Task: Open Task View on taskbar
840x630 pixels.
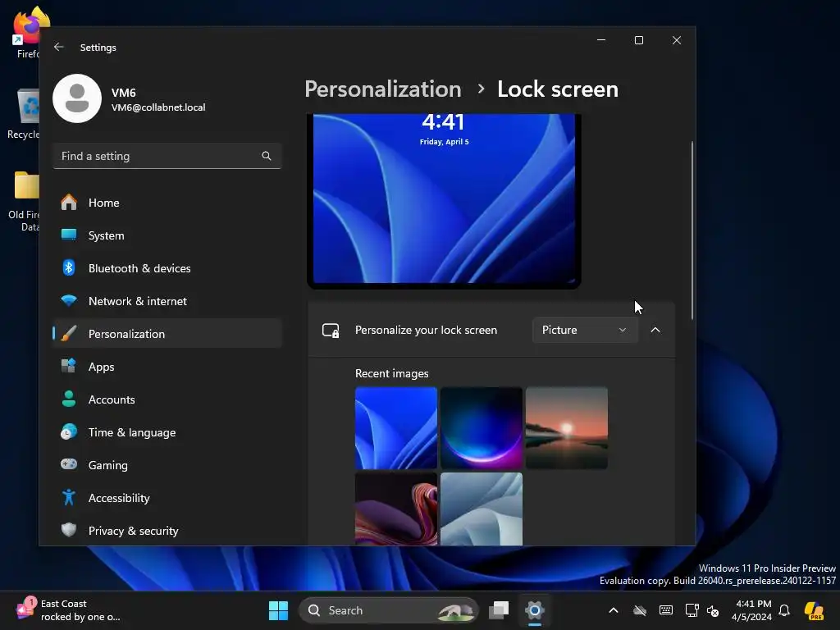Action: click(x=499, y=610)
